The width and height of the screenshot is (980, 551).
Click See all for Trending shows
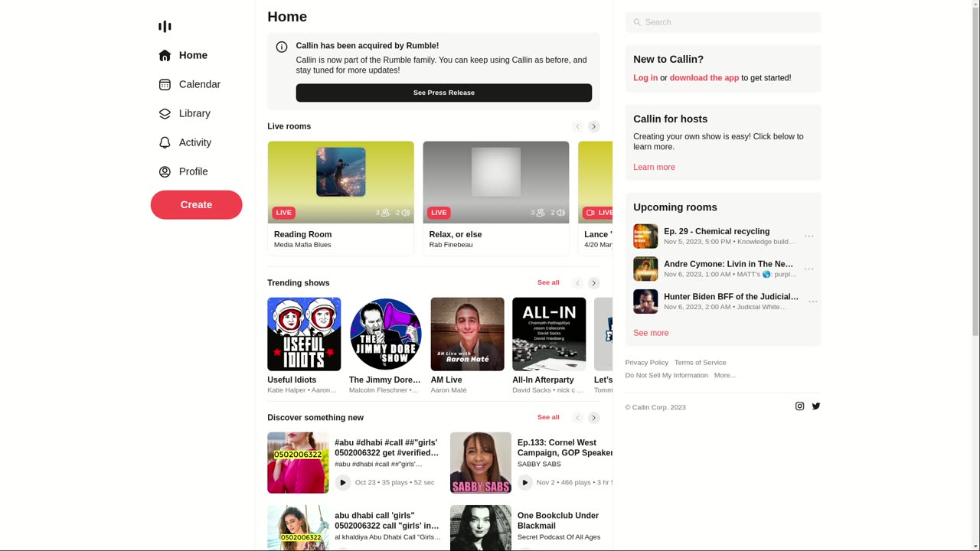(548, 282)
